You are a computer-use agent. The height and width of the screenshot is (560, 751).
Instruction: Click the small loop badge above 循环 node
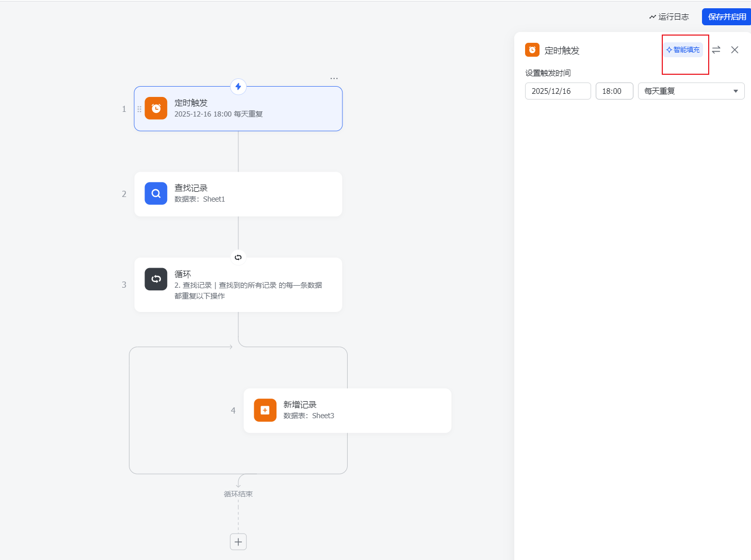(x=238, y=257)
